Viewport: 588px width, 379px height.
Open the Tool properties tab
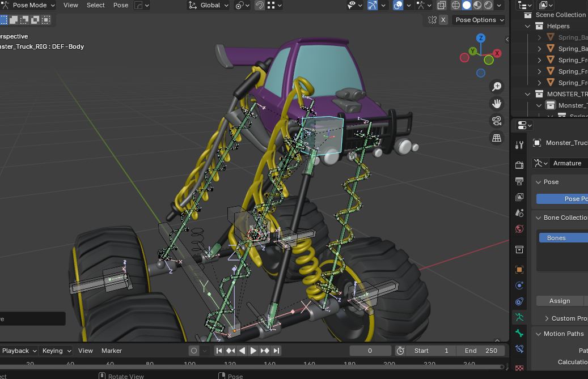pyautogui.click(x=519, y=145)
